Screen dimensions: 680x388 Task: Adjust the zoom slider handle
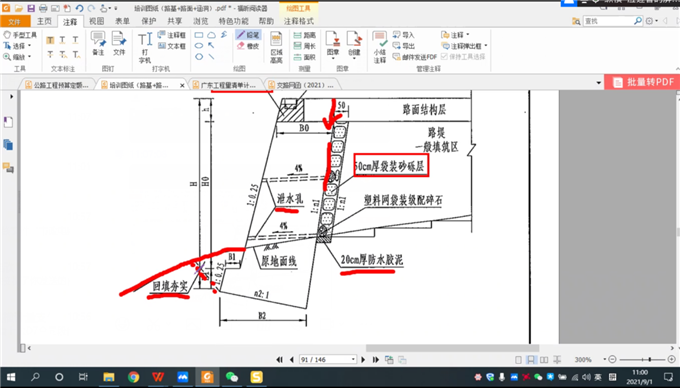pyautogui.click(x=649, y=359)
